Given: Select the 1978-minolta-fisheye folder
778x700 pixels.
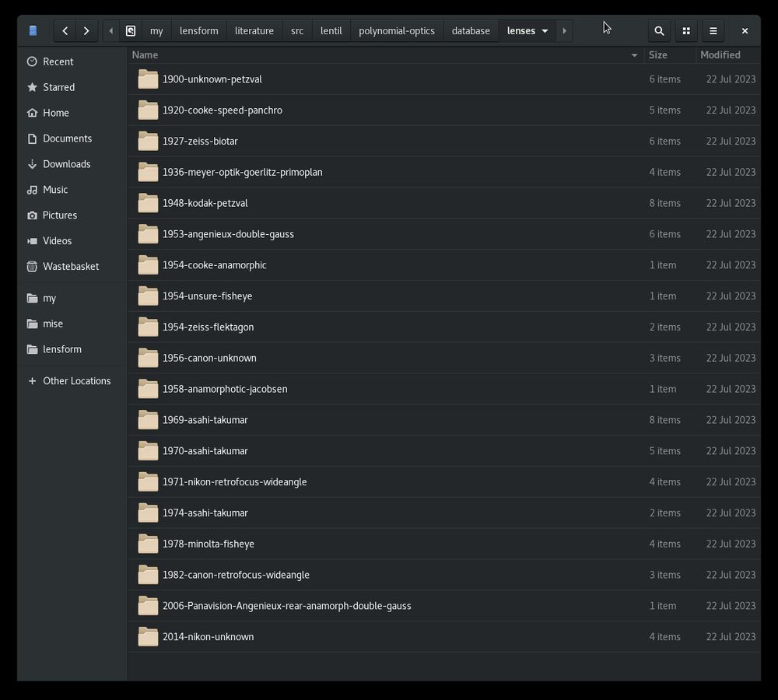Looking at the screenshot, I should click(x=444, y=544).
